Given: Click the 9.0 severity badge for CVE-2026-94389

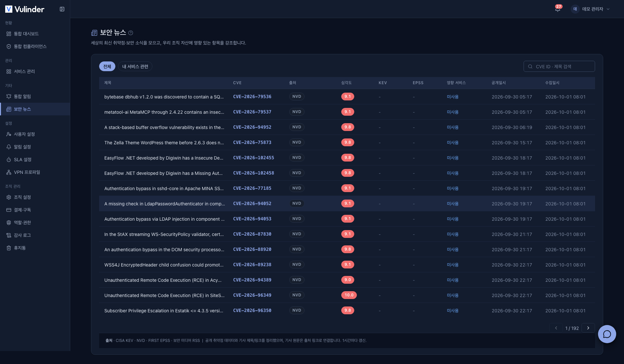Looking at the screenshot, I should (347, 280).
